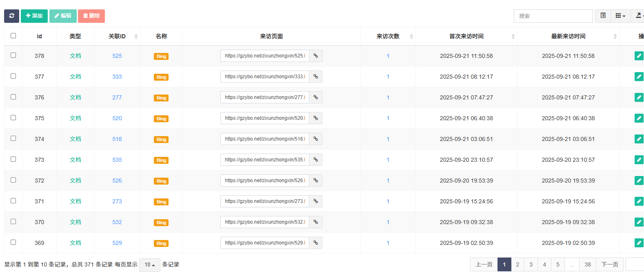
Task: Check the row with Id 374
Action: [13, 139]
